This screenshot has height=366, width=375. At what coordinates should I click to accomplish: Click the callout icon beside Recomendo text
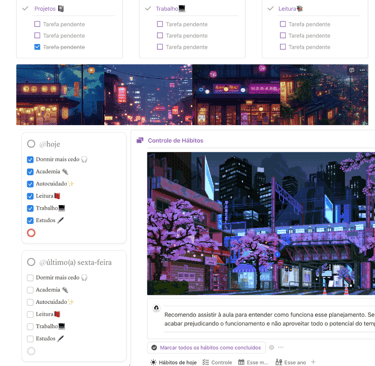(x=156, y=308)
